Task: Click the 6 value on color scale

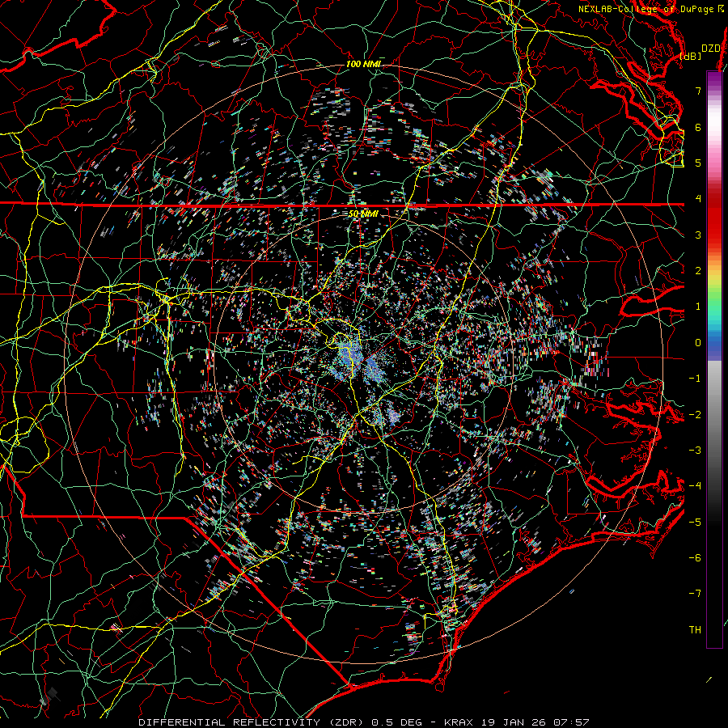Action: coord(698,127)
